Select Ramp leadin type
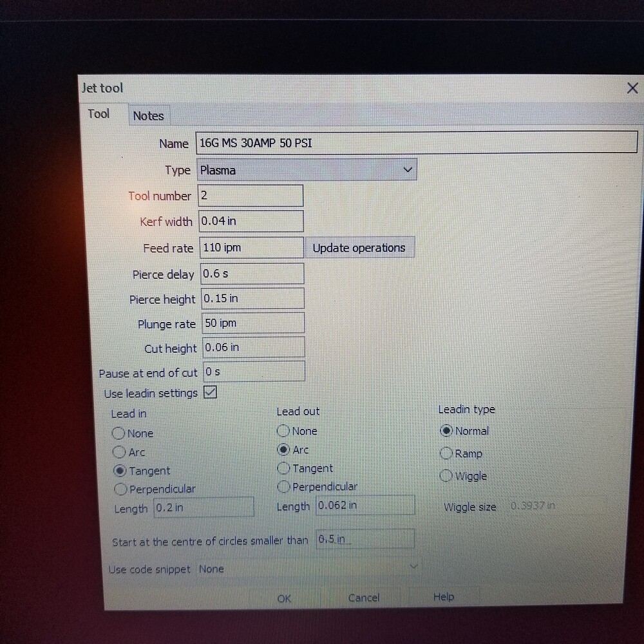Screen dimensions: 644x644 446,453
